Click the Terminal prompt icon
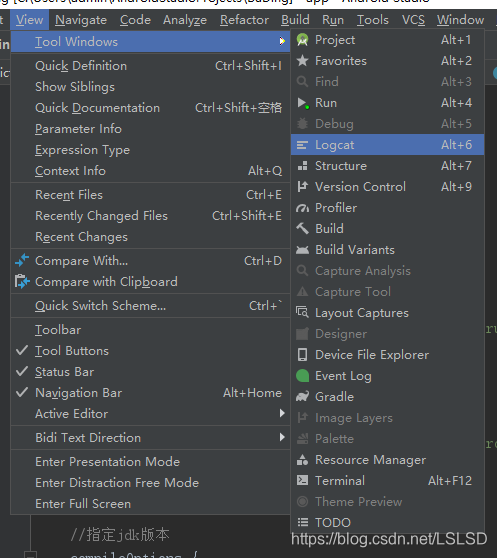The width and height of the screenshot is (497, 558). coord(302,480)
